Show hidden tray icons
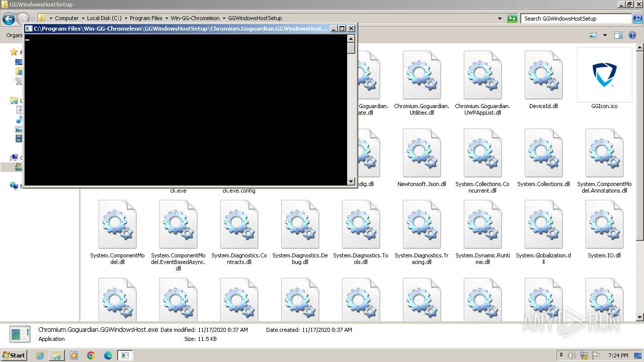 pyautogui.click(x=561, y=355)
